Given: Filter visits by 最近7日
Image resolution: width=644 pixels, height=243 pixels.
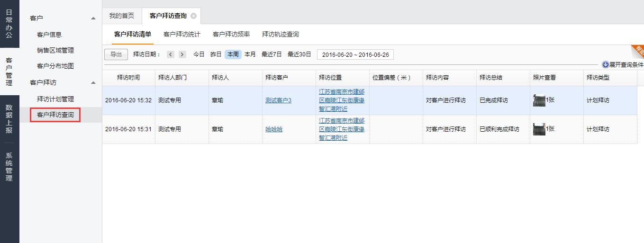Looking at the screenshot, I should 272,54.
